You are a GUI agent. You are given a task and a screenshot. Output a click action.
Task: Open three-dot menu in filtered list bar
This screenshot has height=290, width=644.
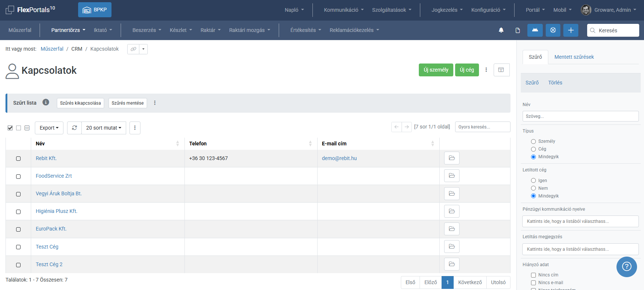155,103
